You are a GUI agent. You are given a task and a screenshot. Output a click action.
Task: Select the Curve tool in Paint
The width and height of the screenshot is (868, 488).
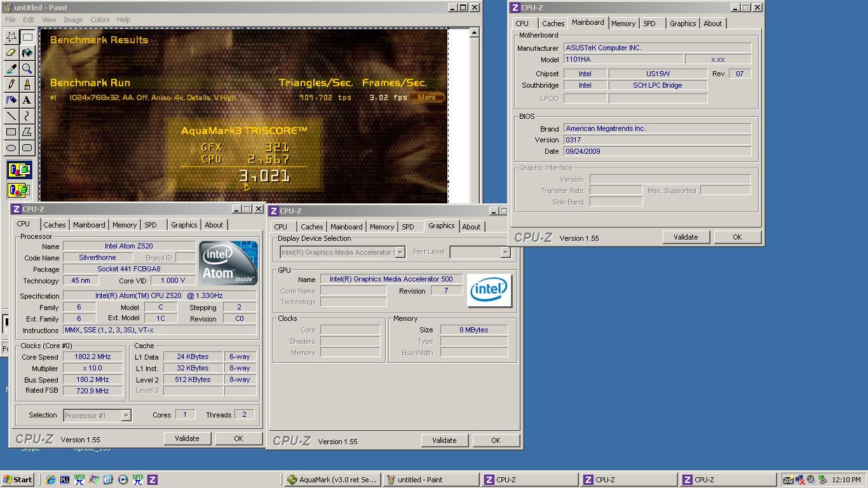point(27,116)
